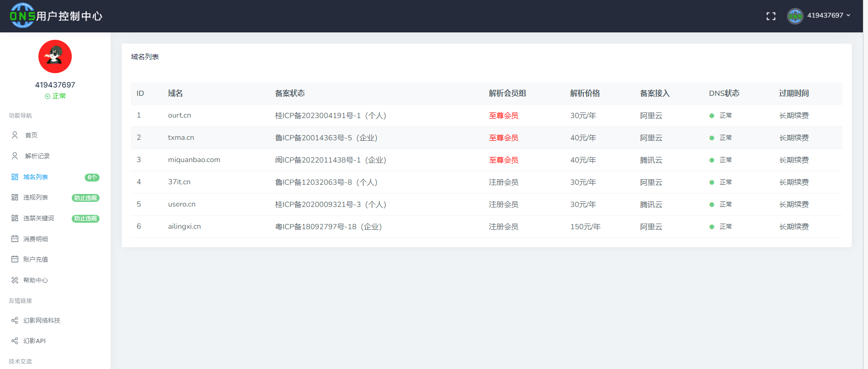Click the red user avatar in sidebar

[x=55, y=56]
